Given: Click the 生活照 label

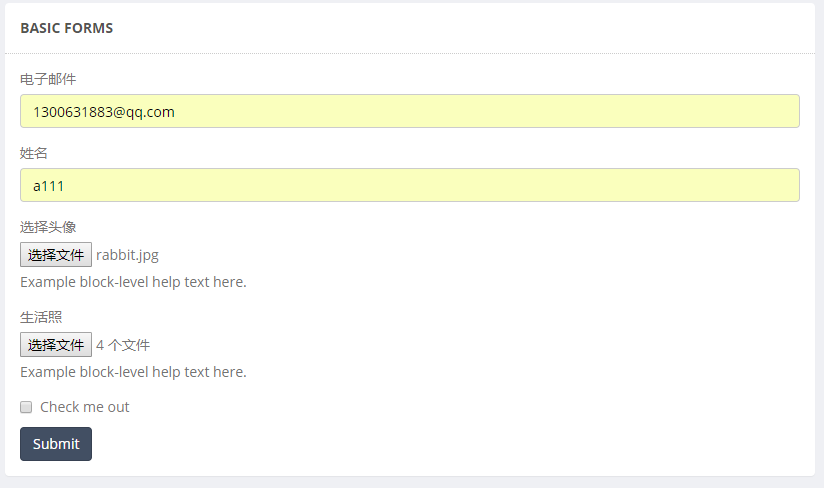Looking at the screenshot, I should tap(41, 317).
